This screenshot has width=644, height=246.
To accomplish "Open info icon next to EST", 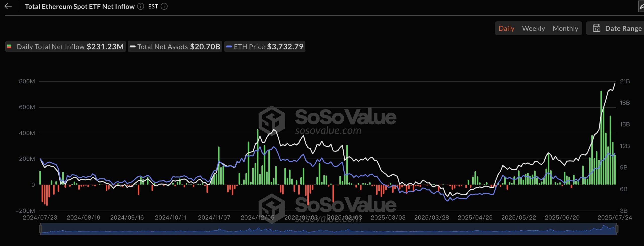I will pos(164,6).
